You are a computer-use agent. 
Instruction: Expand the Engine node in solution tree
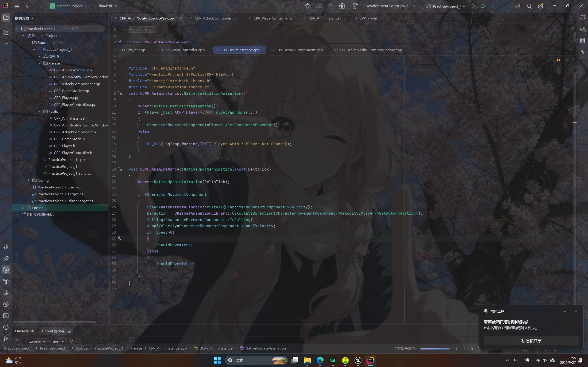[23, 208]
